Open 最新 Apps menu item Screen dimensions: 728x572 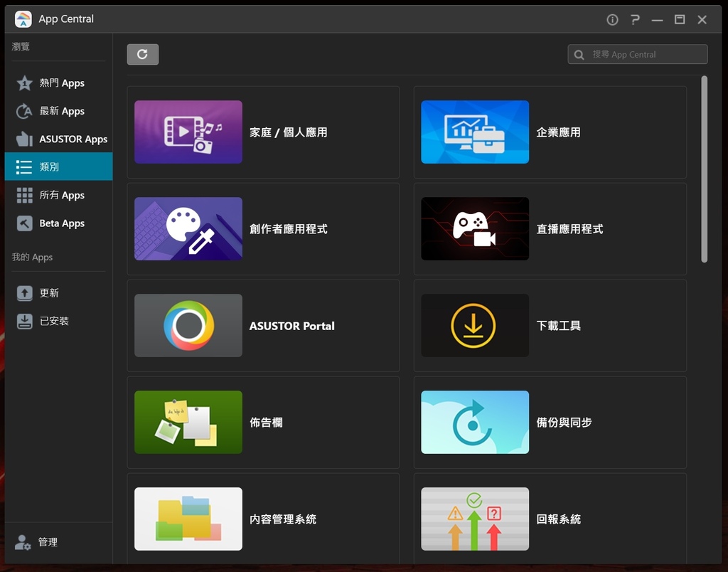tap(58, 111)
